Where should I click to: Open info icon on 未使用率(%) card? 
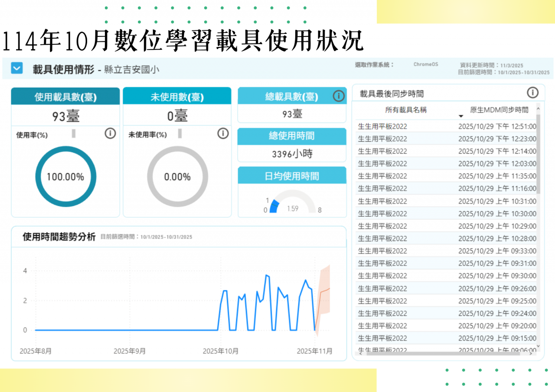click(222, 134)
